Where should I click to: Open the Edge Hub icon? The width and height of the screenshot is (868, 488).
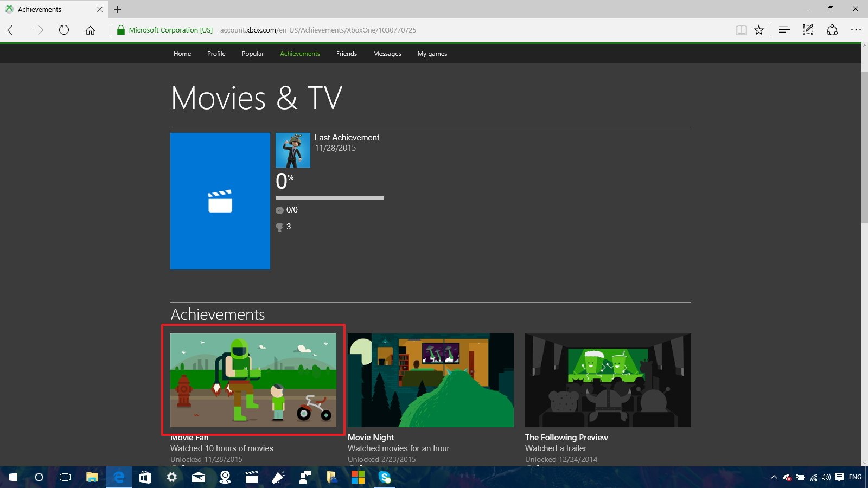(784, 30)
